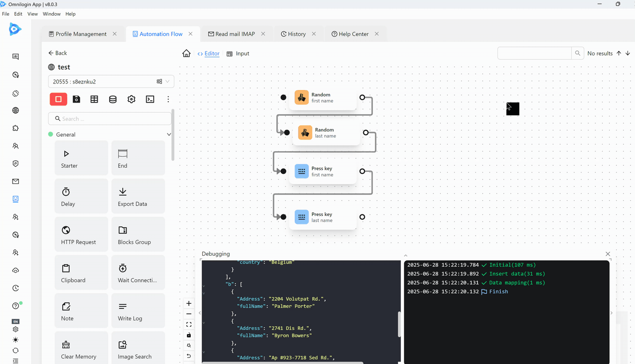Viewport: 635px width, 364px height.
Task: Open the View menu
Action: pos(32,14)
